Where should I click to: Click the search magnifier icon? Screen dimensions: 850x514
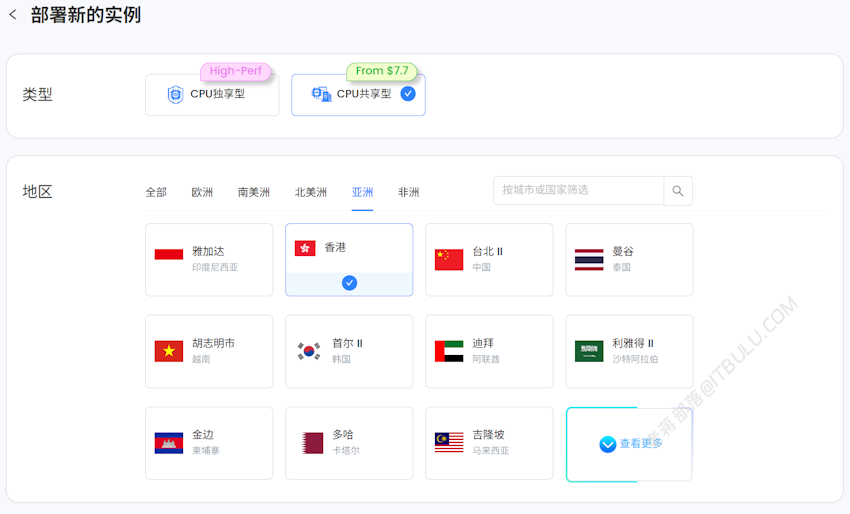[678, 191]
